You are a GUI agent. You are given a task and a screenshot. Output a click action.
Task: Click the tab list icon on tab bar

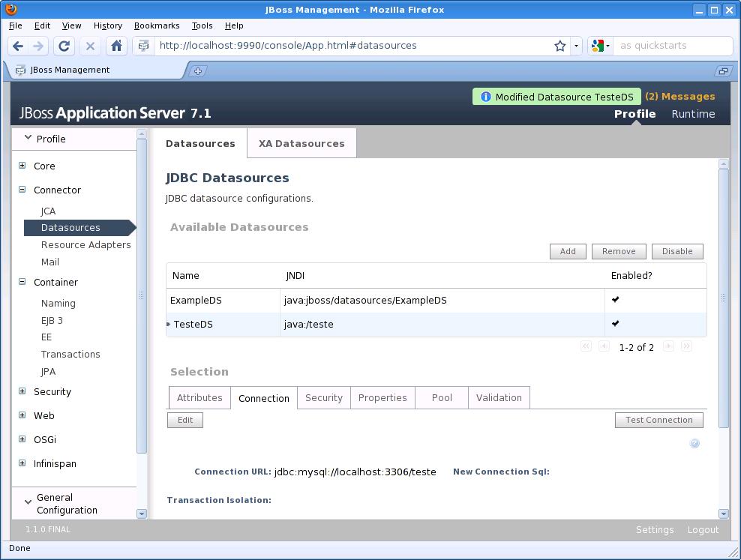tap(723, 71)
